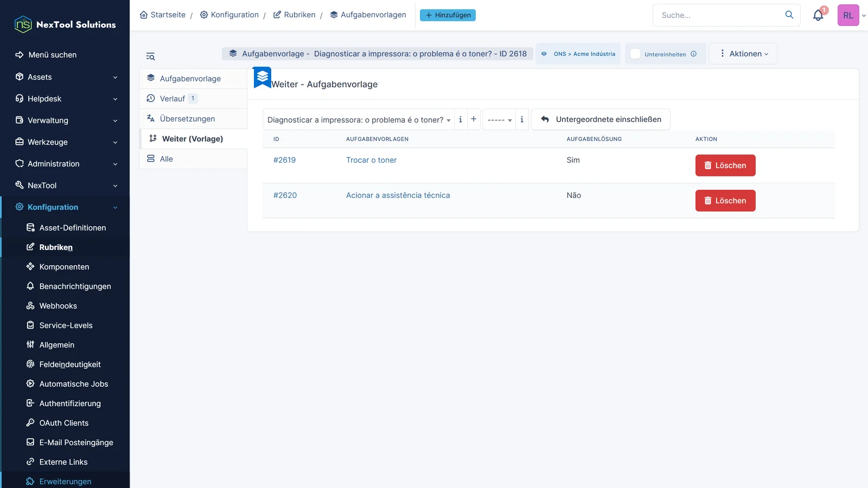Expand the Administration sidebar menu

65,164
